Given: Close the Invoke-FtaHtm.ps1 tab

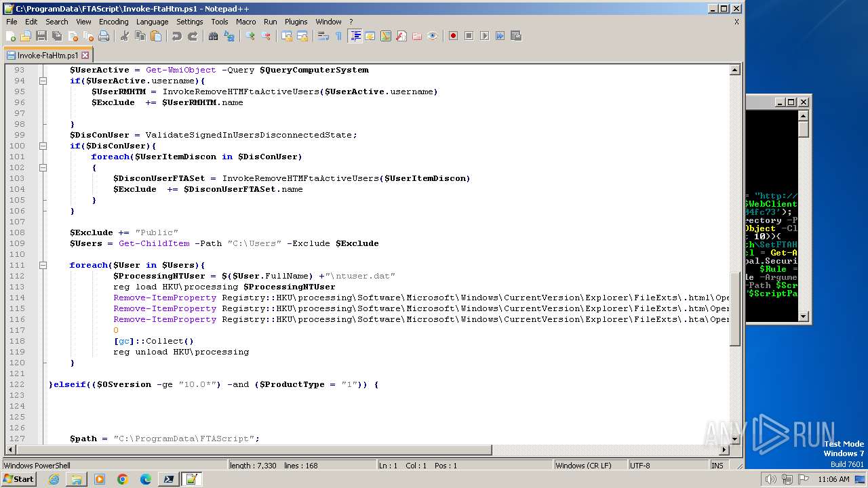Looking at the screenshot, I should click(x=85, y=56).
